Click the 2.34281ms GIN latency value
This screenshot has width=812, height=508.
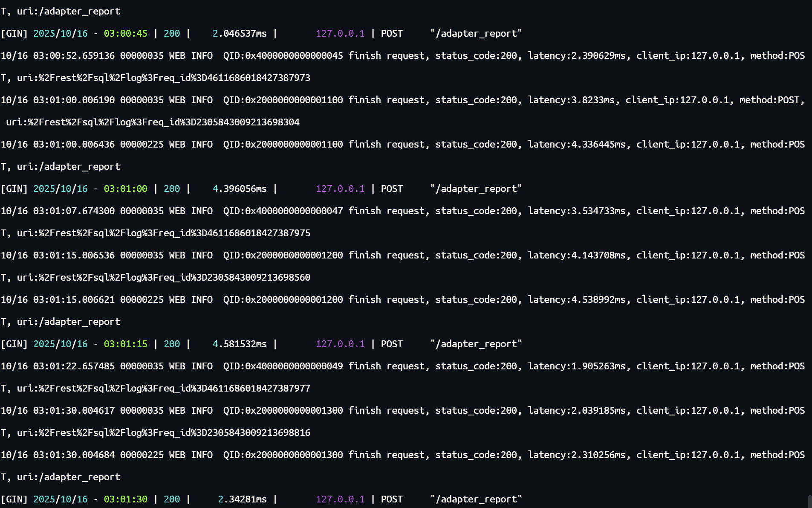242,499
